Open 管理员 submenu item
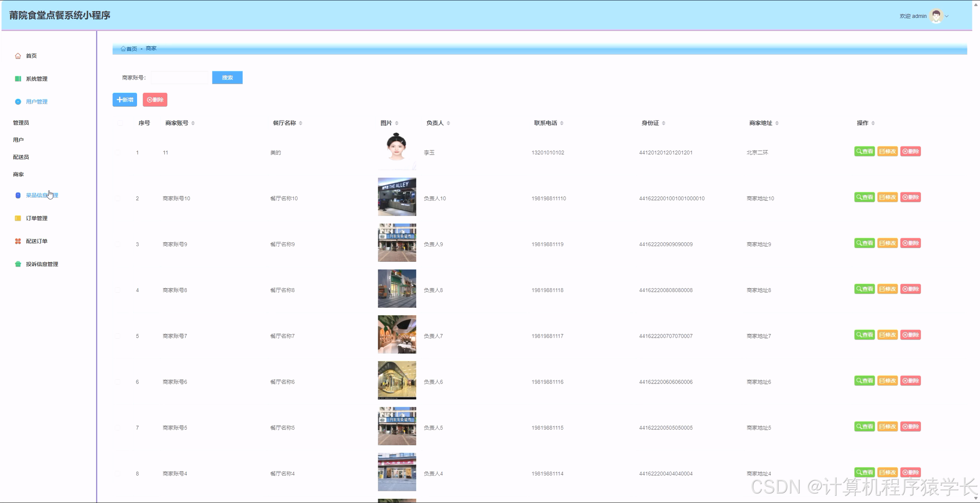The image size is (980, 503). point(21,122)
